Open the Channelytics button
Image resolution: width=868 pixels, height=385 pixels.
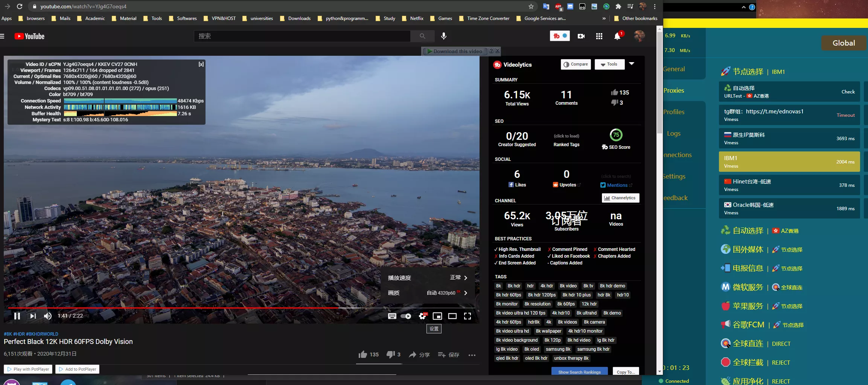[x=620, y=198]
